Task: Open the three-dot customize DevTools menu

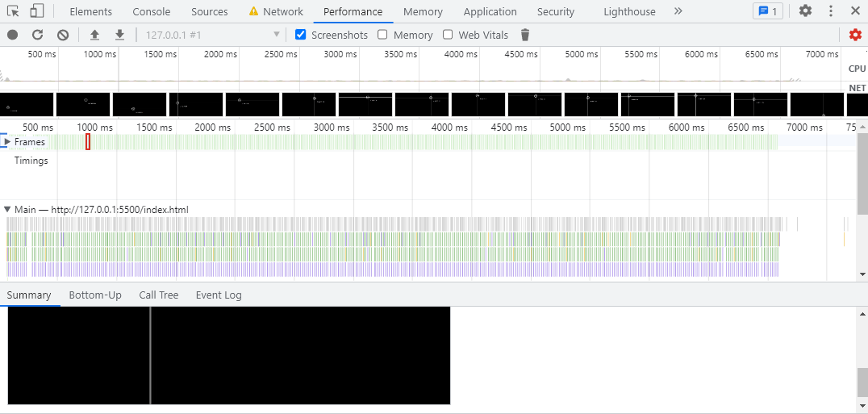Action: [830, 11]
